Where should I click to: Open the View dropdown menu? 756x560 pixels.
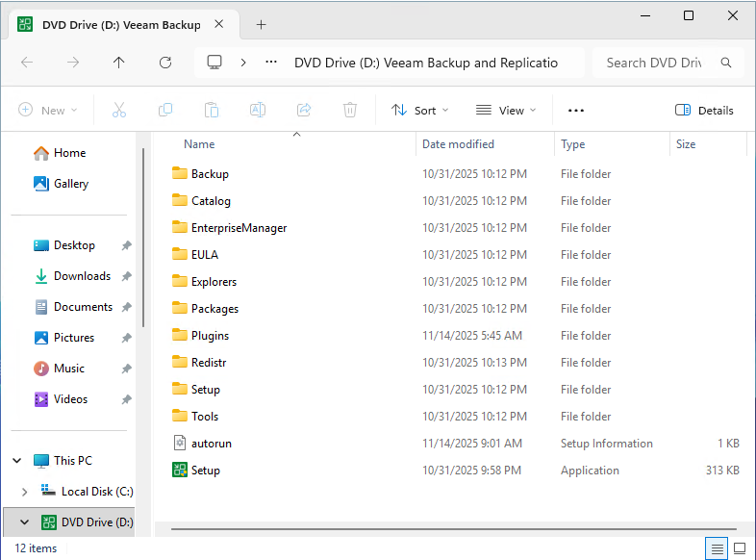[x=506, y=111]
